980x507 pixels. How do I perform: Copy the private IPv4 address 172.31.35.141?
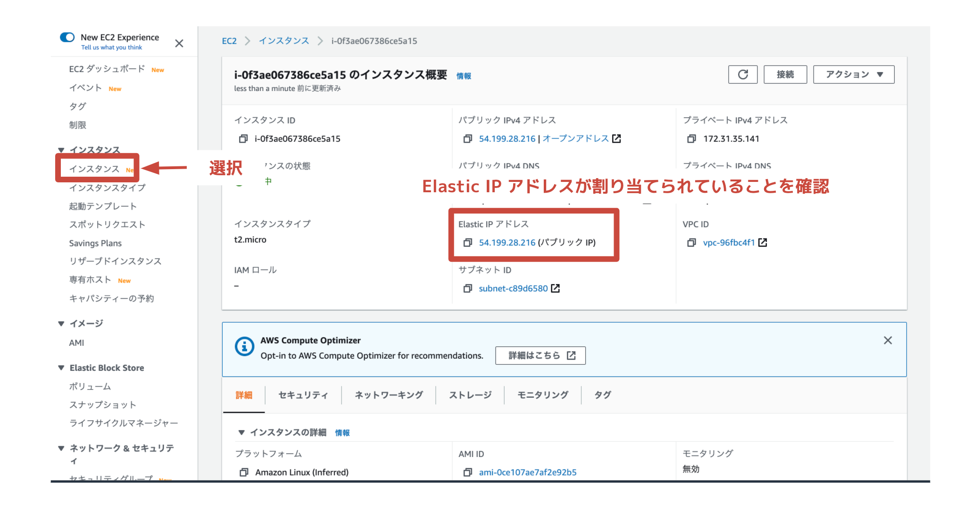point(691,139)
